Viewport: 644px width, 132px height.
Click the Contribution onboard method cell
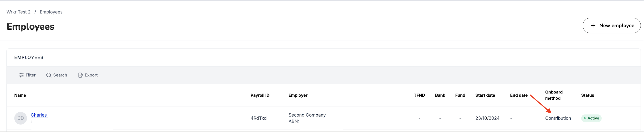point(558,118)
